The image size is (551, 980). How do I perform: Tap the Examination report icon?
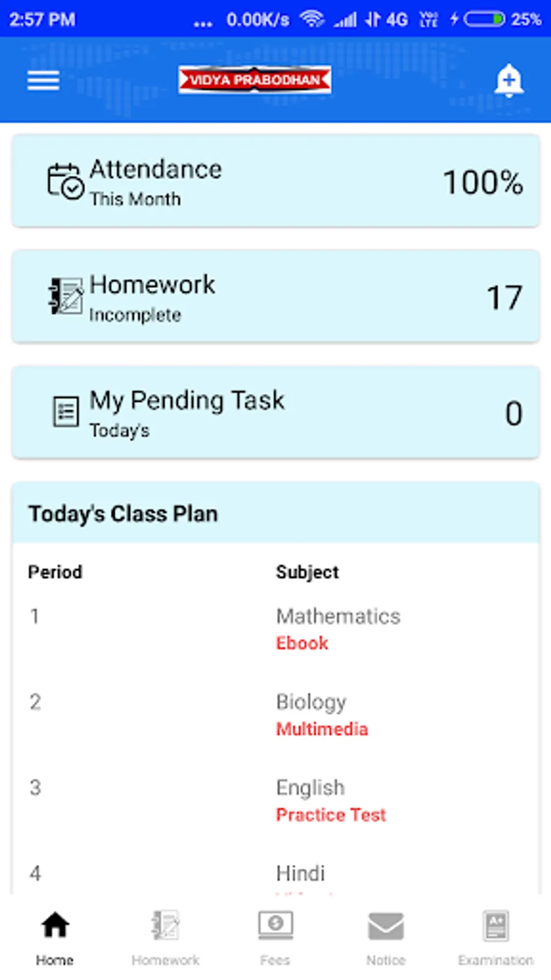pyautogui.click(x=495, y=925)
